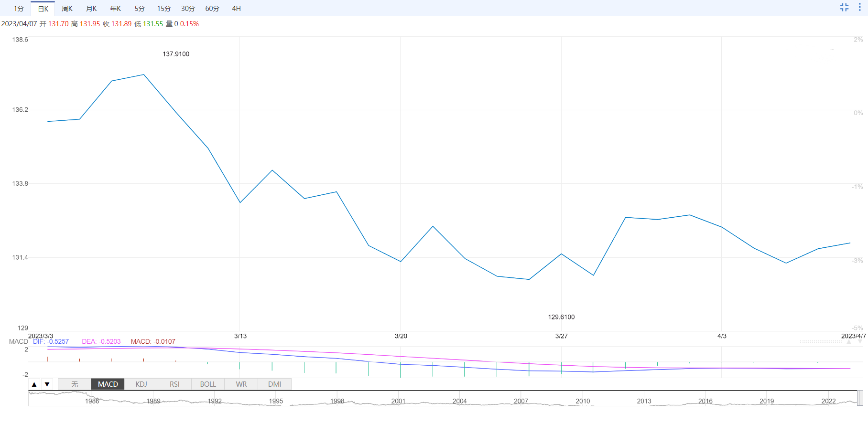Select the 月K monthly chart tab
This screenshot has height=423, width=868.
point(91,9)
